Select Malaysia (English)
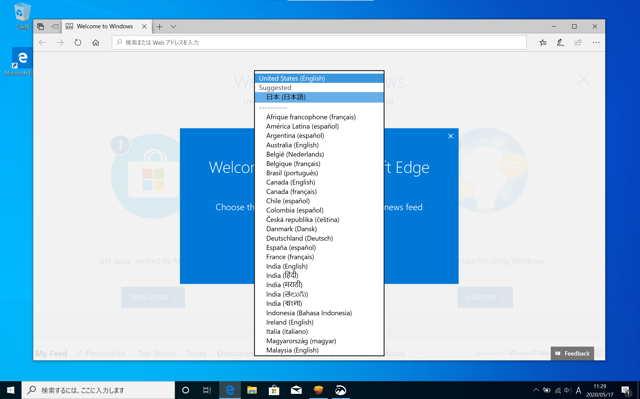Viewport: 640px width, 399px height. (319, 350)
